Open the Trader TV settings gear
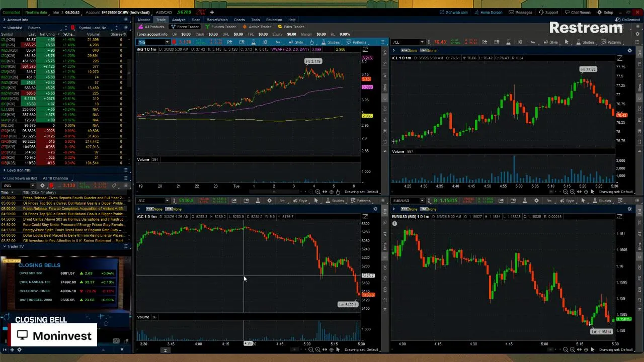This screenshot has width=644, height=362. 19,350
